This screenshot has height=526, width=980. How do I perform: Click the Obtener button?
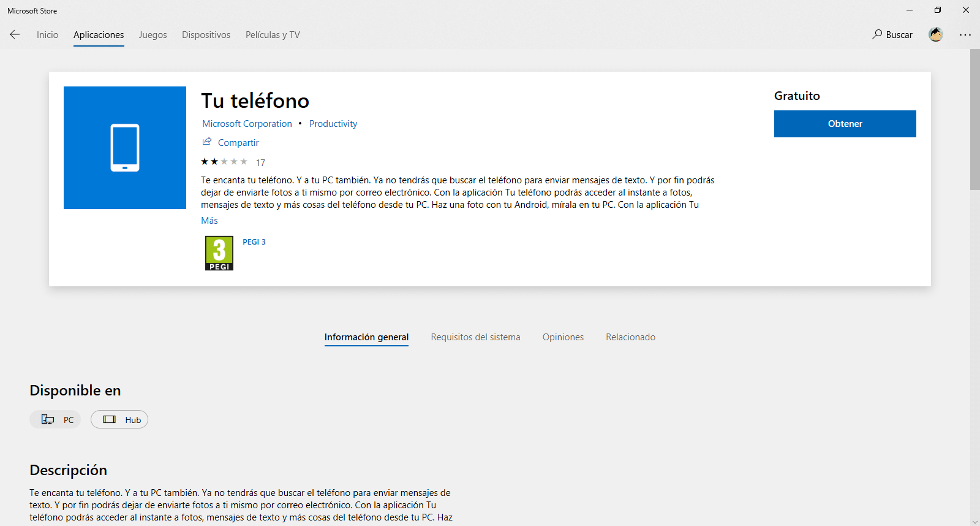pos(845,124)
